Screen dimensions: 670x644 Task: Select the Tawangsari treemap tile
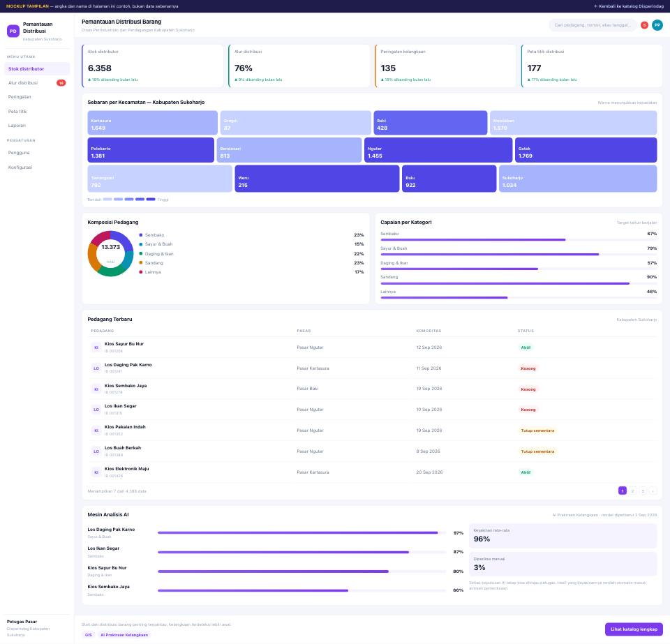[x=160, y=179]
